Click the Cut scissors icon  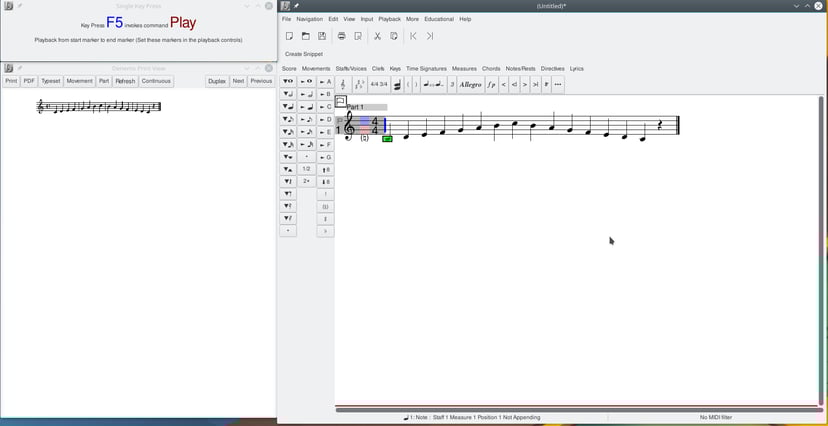click(378, 36)
